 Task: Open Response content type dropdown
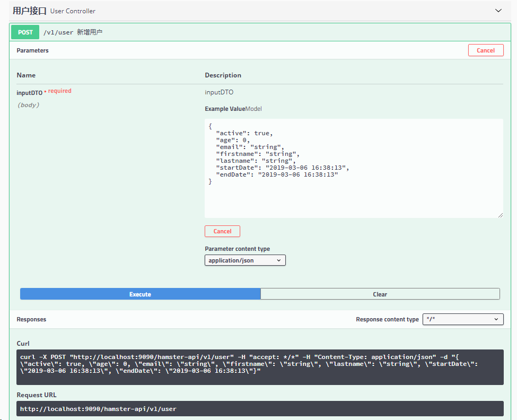point(463,319)
